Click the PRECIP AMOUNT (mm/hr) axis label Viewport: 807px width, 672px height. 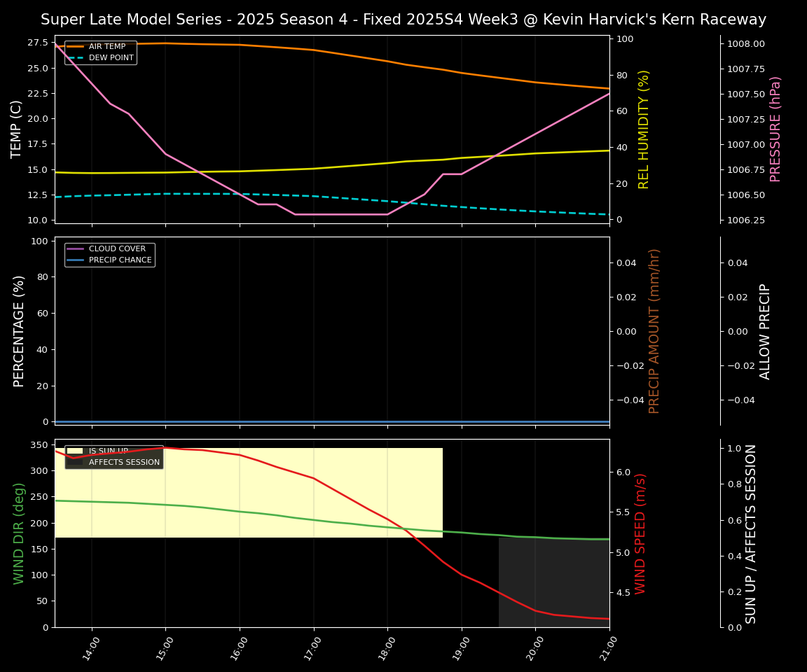[x=654, y=331]
